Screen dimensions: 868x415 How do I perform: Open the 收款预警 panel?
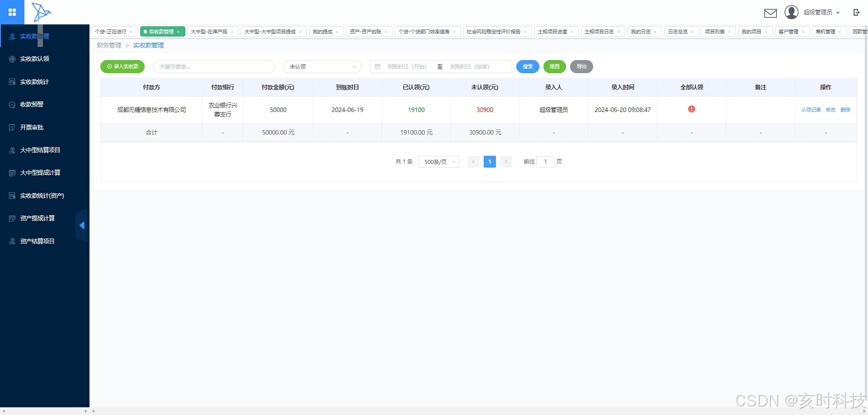pyautogui.click(x=32, y=104)
